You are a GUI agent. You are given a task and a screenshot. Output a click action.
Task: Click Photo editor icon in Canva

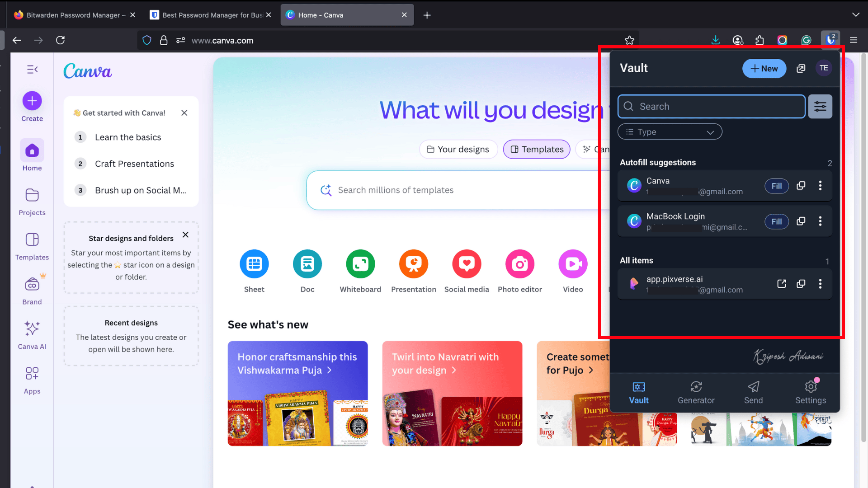(519, 264)
